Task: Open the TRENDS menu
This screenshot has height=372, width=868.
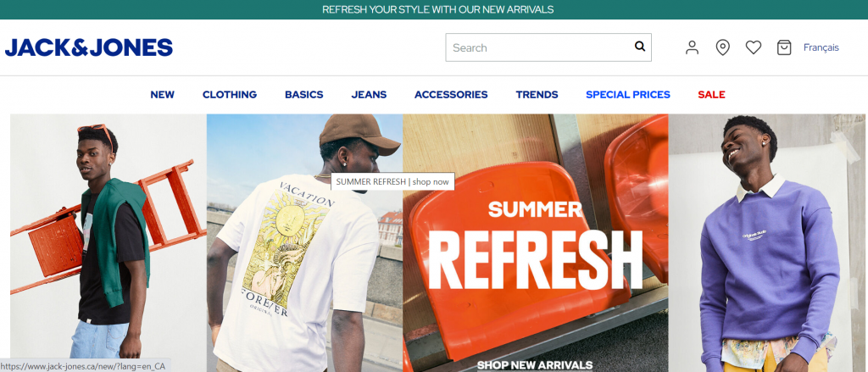Action: [537, 95]
